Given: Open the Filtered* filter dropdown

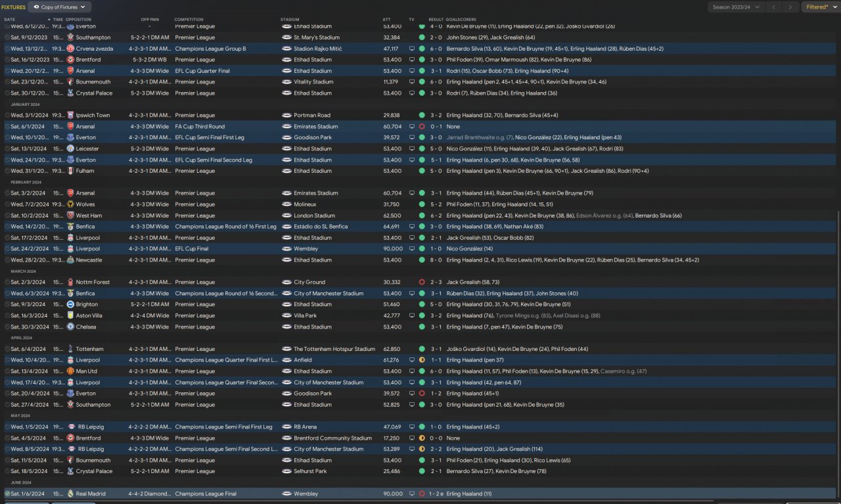Looking at the screenshot, I should 821,7.
